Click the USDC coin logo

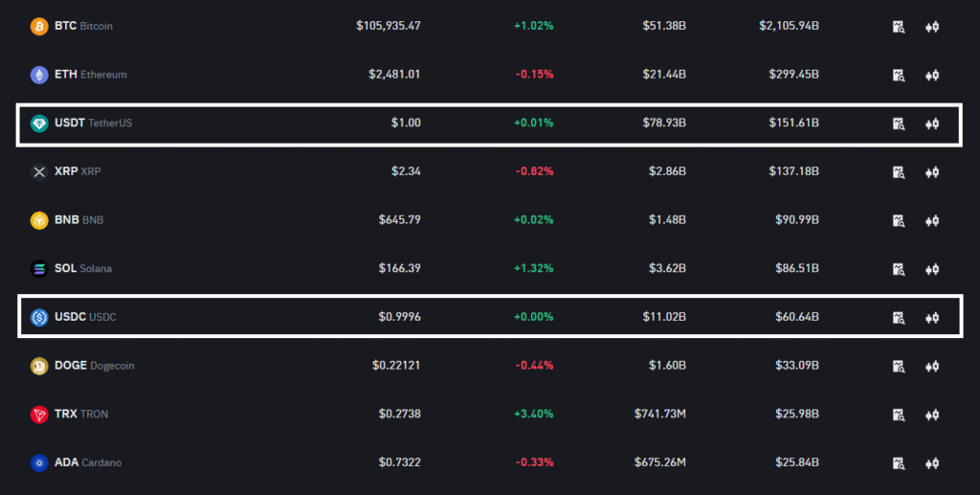[39, 318]
